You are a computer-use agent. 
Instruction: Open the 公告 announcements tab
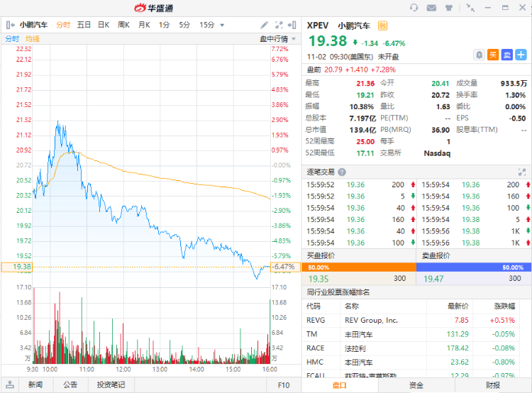tap(70, 384)
